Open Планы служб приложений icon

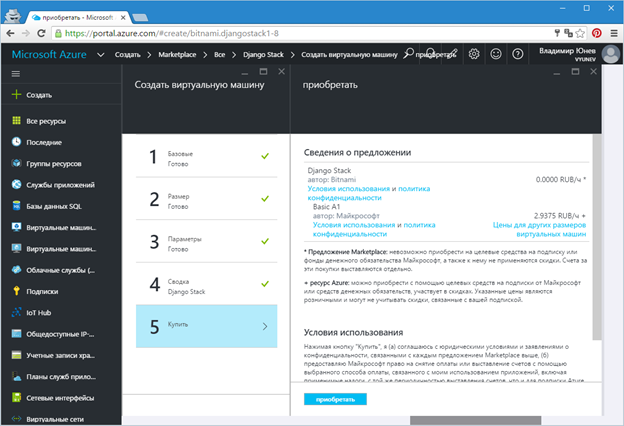point(16,376)
